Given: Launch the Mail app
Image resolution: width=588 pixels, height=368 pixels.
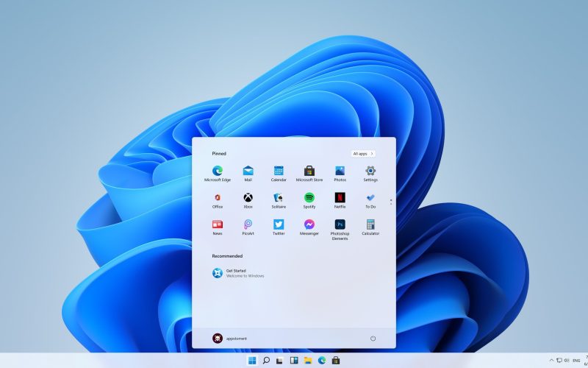Looking at the screenshot, I should 248,174.
